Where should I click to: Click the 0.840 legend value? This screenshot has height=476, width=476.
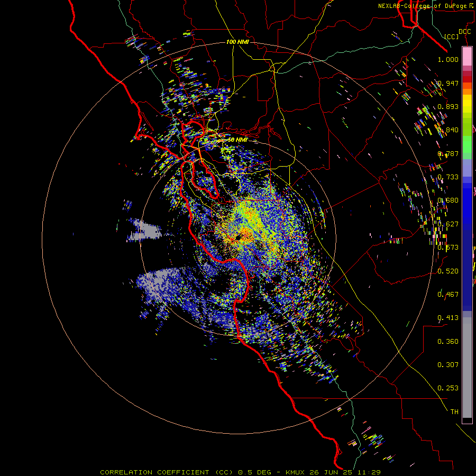(448, 130)
